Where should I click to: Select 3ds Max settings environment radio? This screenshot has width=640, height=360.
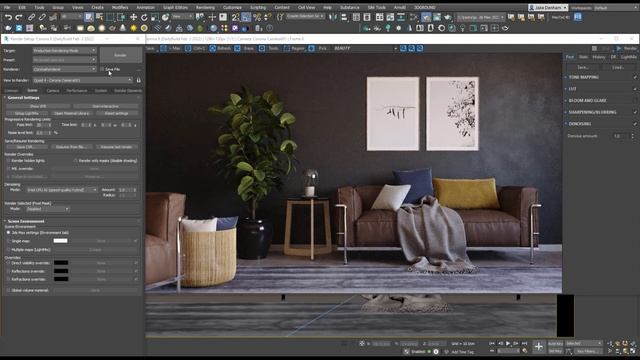[x=8, y=233]
